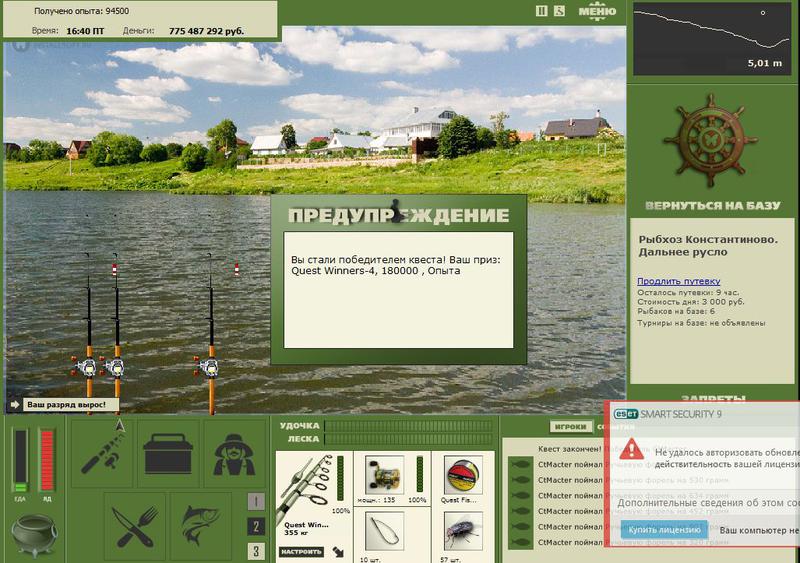
Task: Click the Рыбаков на базе: 6 line
Action: [676, 311]
